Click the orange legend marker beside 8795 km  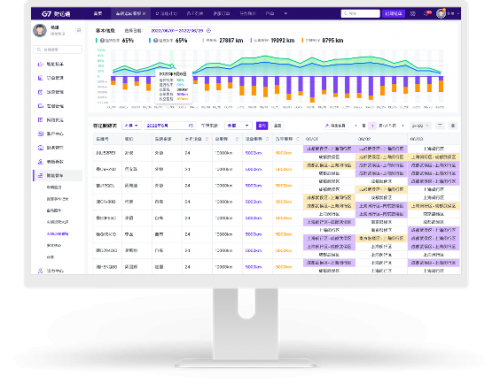pos(302,40)
